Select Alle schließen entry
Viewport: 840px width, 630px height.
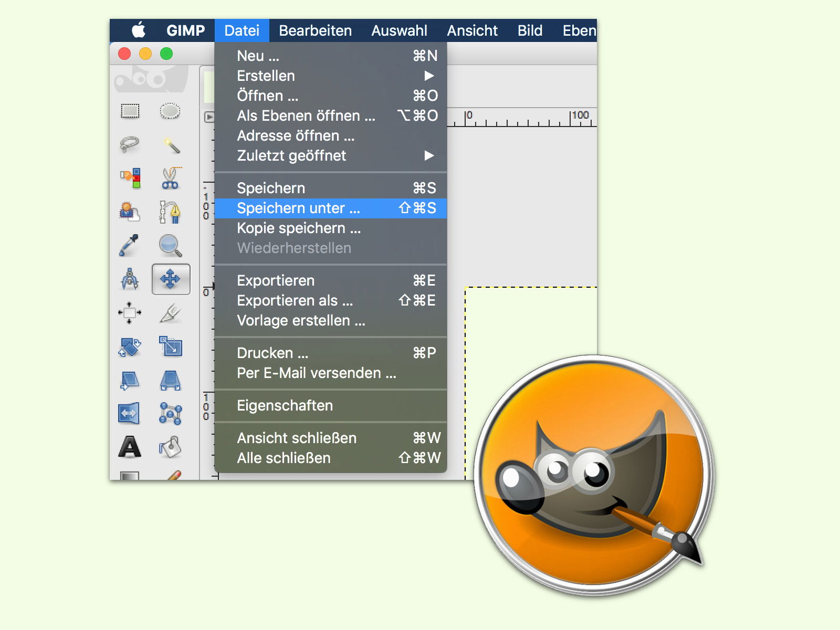331,458
